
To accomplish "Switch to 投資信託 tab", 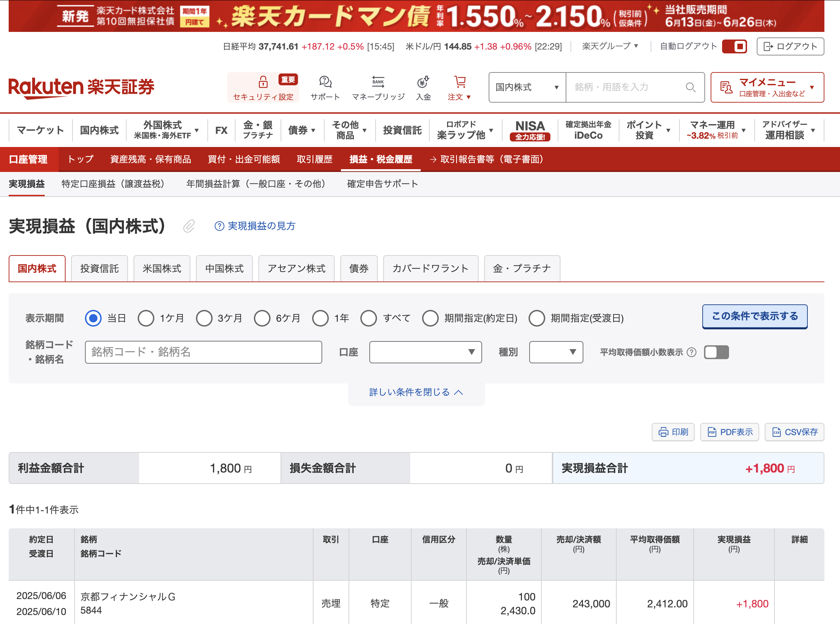I will pyautogui.click(x=100, y=269).
